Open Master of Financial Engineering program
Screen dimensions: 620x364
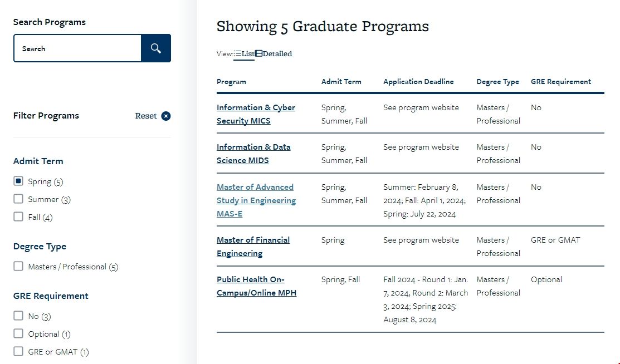click(x=253, y=247)
